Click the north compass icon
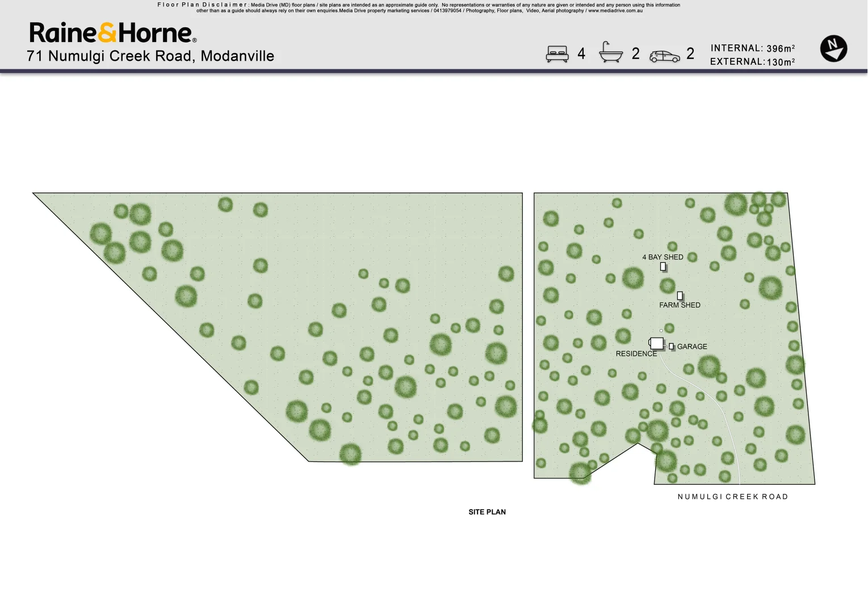This screenshot has width=868, height=613. (833, 49)
